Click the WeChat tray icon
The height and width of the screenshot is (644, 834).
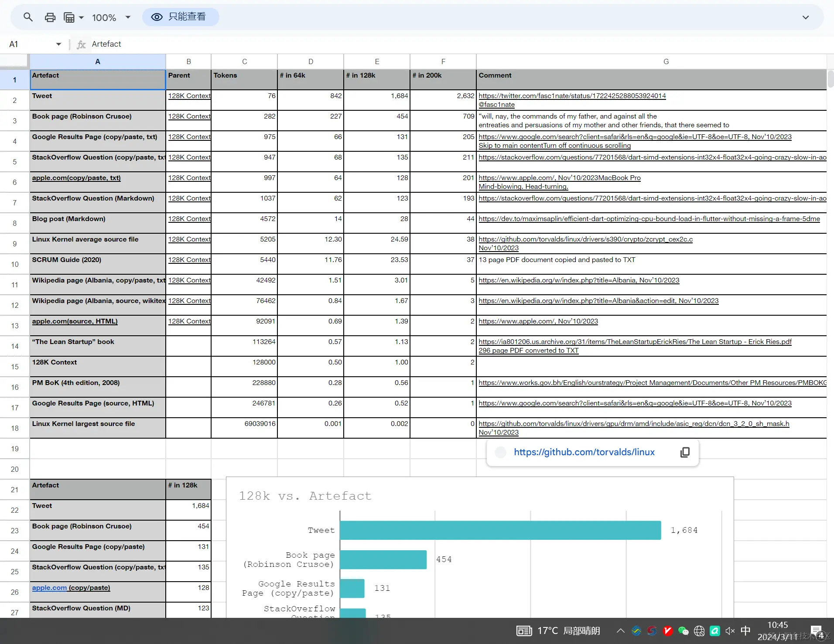coord(683,630)
